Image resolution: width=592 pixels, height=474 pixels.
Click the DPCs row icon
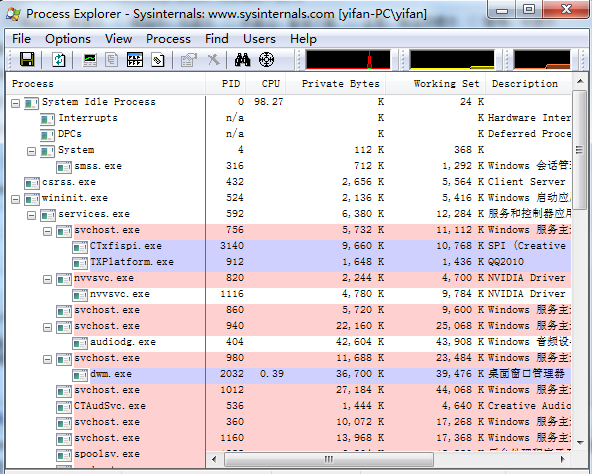(x=48, y=135)
